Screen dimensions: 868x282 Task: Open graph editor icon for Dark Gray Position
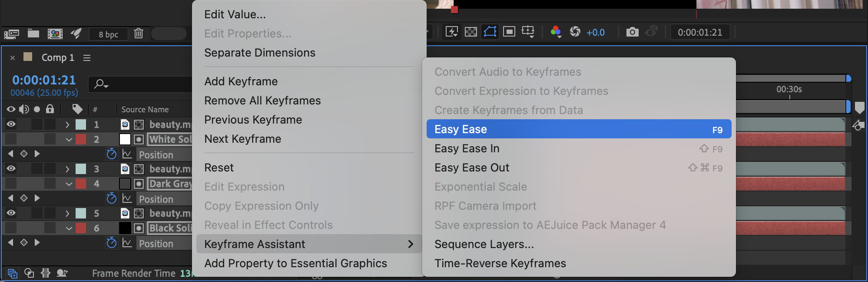click(x=127, y=198)
